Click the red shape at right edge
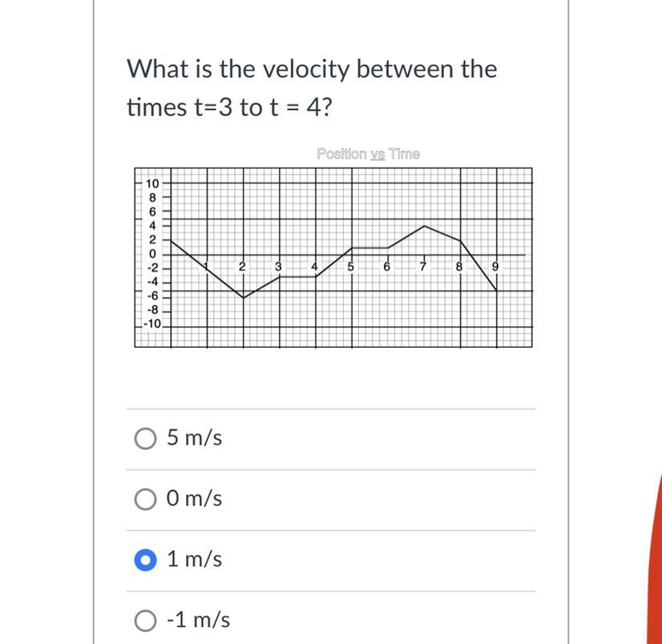The height and width of the screenshot is (644, 662). click(654, 561)
